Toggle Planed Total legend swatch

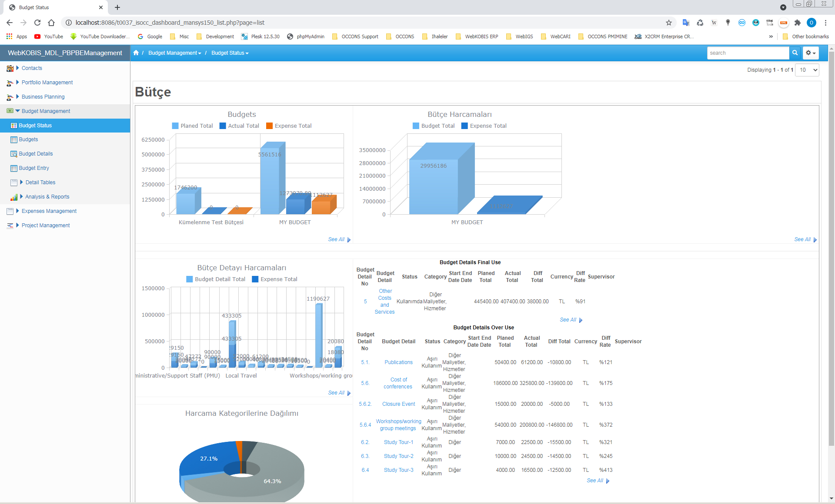pyautogui.click(x=175, y=126)
